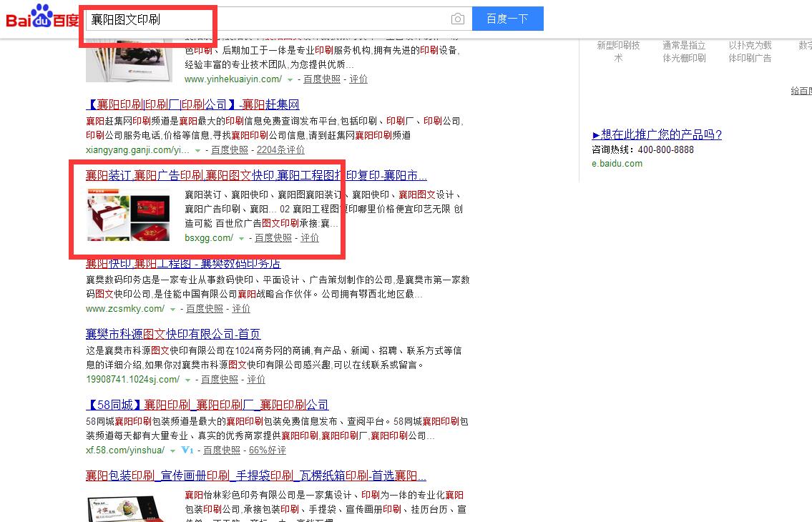The height and width of the screenshot is (522, 812).
Task: Click the snippet starting 这是襄樊市科源图文快印有限公司
Action: click(x=274, y=358)
